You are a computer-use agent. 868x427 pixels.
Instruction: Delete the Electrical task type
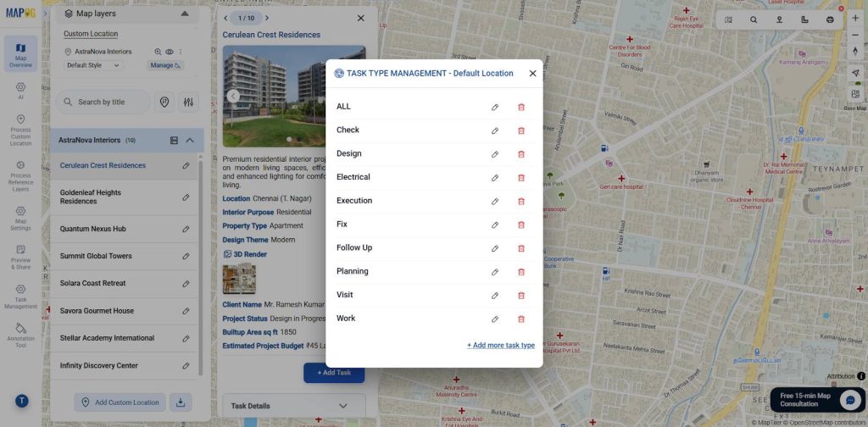pos(521,178)
